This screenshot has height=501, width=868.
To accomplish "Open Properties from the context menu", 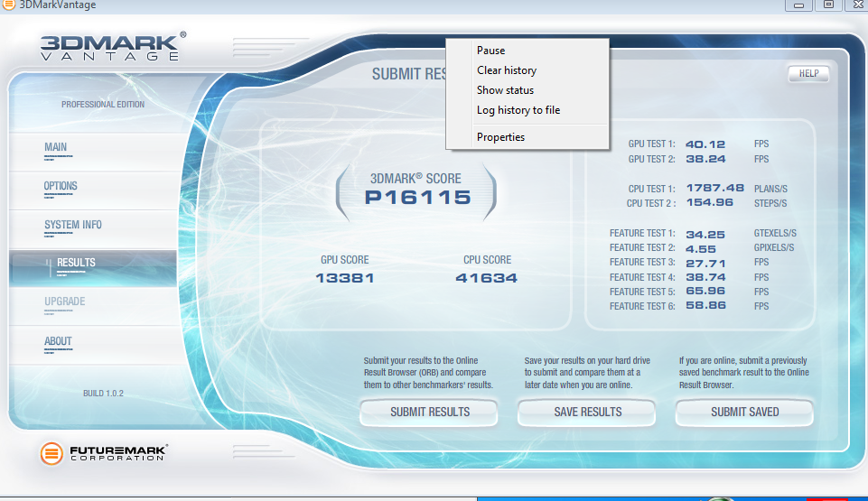I will coord(527,137).
